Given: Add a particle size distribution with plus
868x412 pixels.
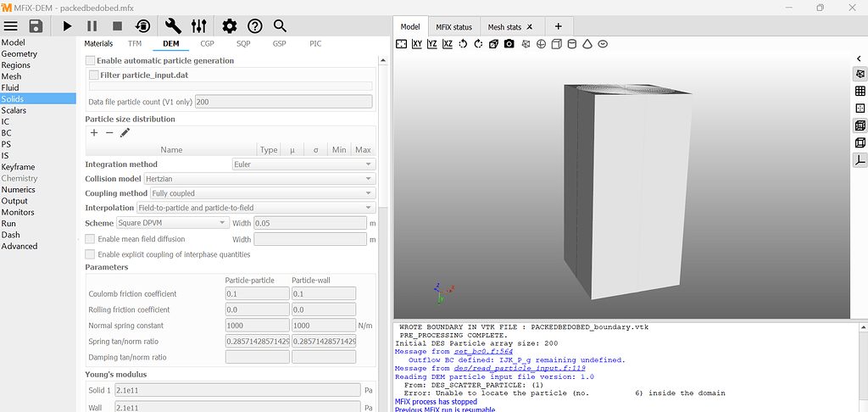Looking at the screenshot, I should pos(94,133).
